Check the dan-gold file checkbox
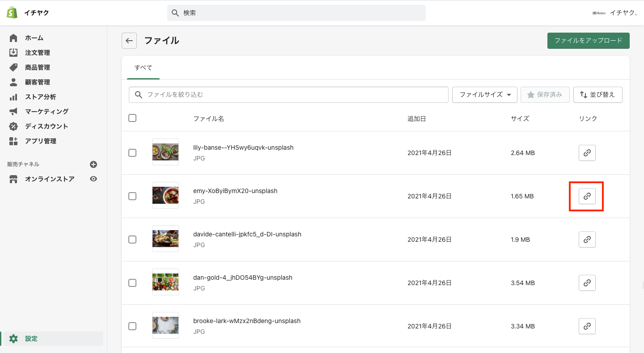Image resolution: width=644 pixels, height=353 pixels. coord(132,283)
